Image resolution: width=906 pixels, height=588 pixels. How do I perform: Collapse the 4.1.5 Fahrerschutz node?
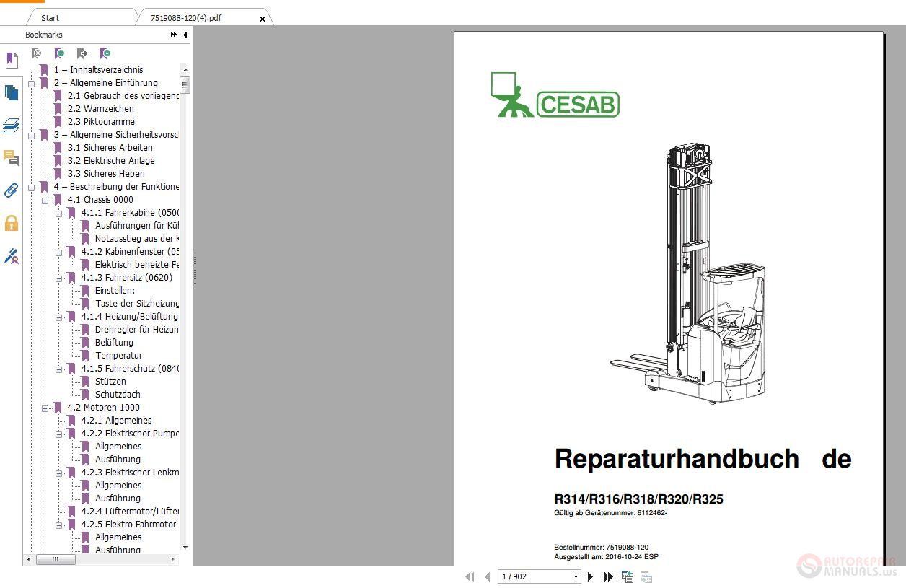[x=58, y=369]
